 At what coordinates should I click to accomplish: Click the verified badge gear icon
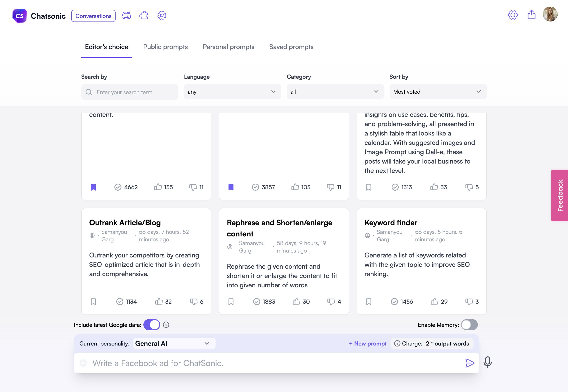click(x=162, y=15)
